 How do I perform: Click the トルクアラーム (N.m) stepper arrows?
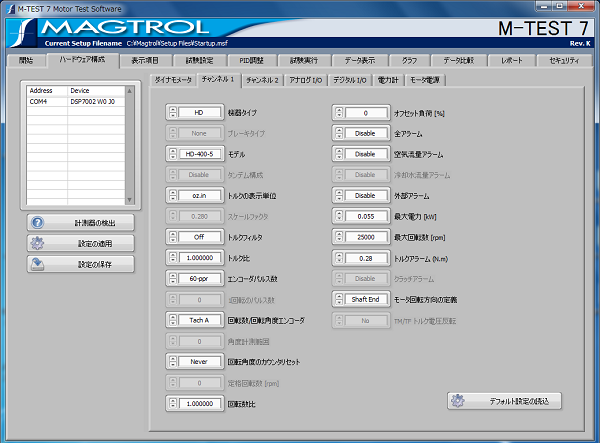(x=339, y=258)
